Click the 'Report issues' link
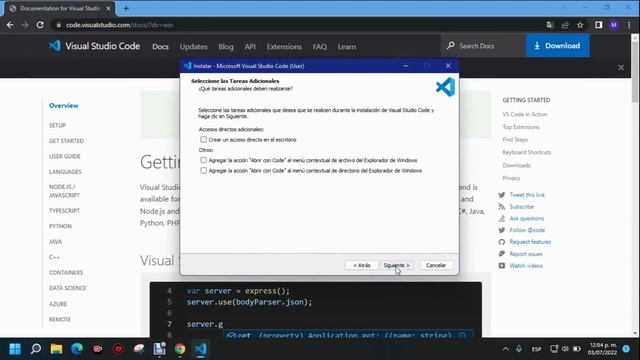640x360 pixels. tap(526, 254)
